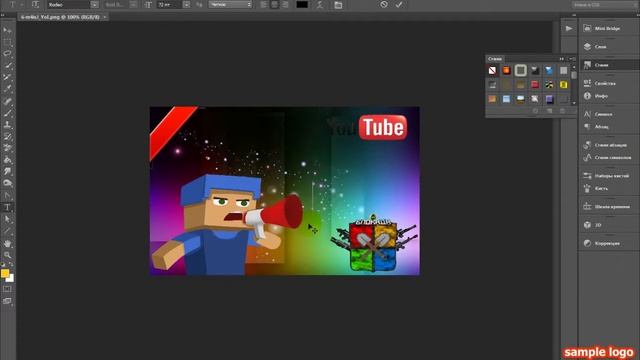Screen dimensions: 640x360
Task: Toggle Quick Mask mode
Action: (7, 289)
